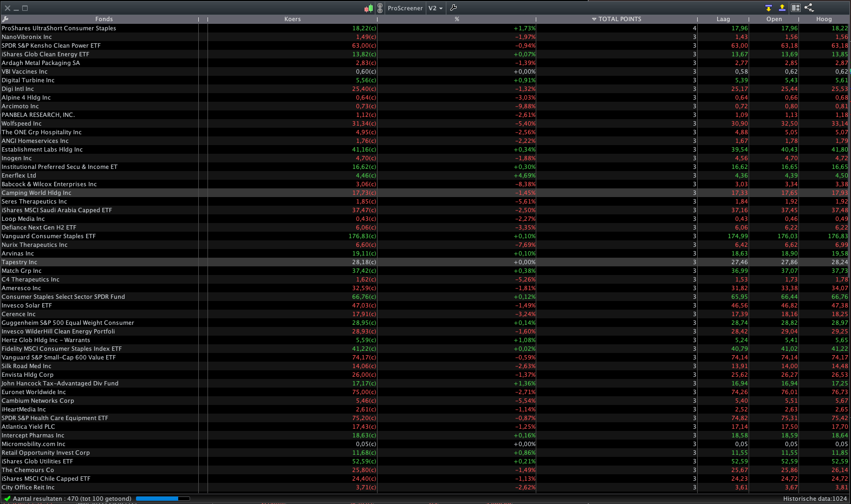Sort by the Hoog column header
851x504 pixels.
[x=824, y=19]
